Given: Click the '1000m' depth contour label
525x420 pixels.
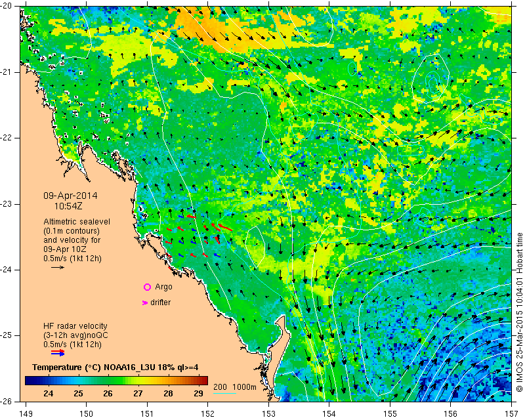Looking at the screenshot, I should tap(244, 387).
